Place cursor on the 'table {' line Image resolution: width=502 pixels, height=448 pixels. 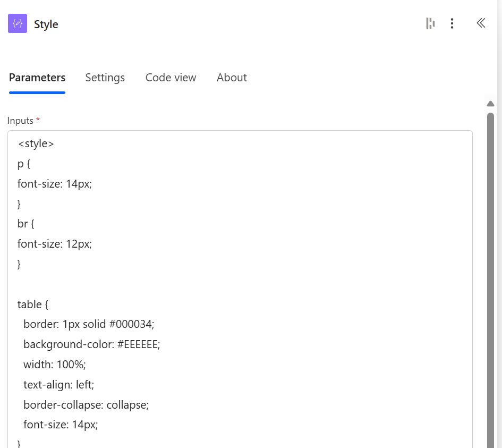(33, 305)
